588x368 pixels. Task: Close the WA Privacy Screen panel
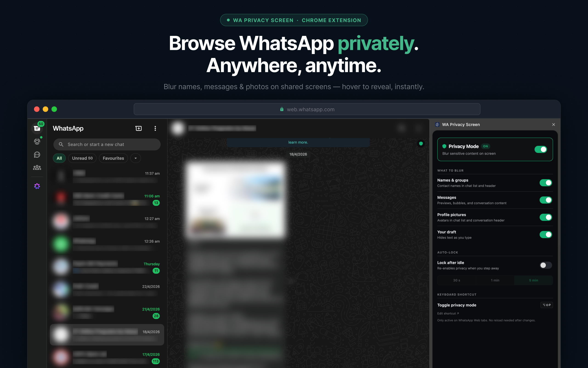[554, 124]
